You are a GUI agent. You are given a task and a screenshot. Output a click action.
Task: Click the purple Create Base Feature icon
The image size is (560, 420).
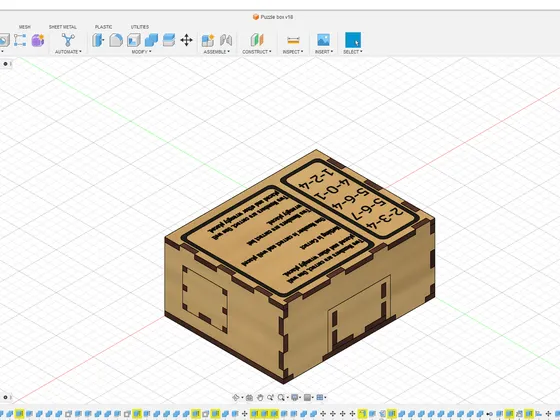(38, 40)
